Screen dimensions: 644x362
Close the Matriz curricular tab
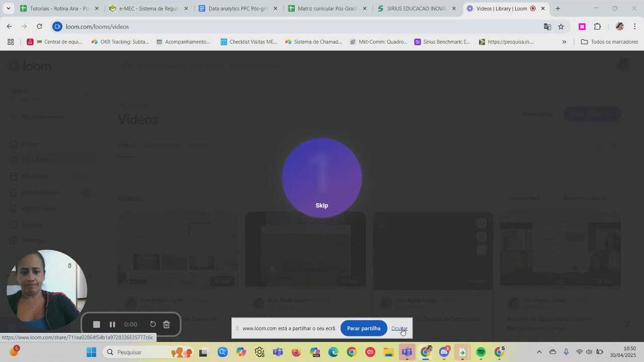click(x=364, y=9)
